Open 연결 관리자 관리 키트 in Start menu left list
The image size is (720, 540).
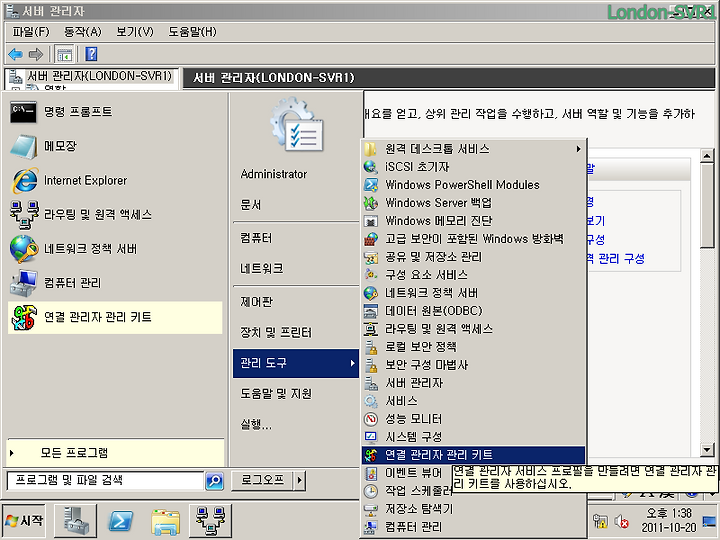(x=115, y=317)
